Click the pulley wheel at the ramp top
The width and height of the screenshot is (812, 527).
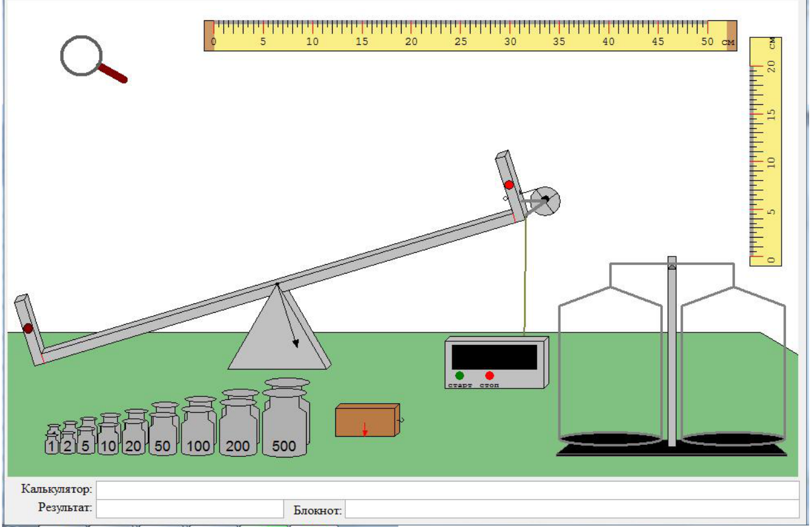point(545,201)
